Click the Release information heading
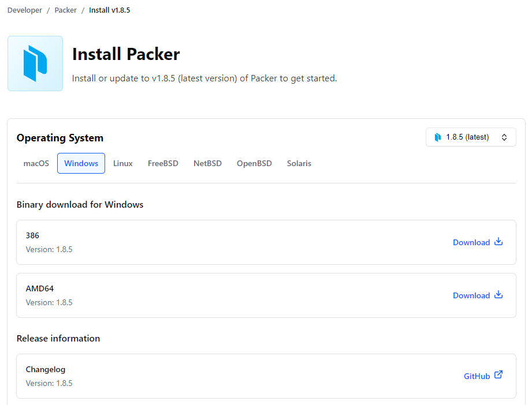Viewport: 532px width, 405px height. pyautogui.click(x=58, y=338)
